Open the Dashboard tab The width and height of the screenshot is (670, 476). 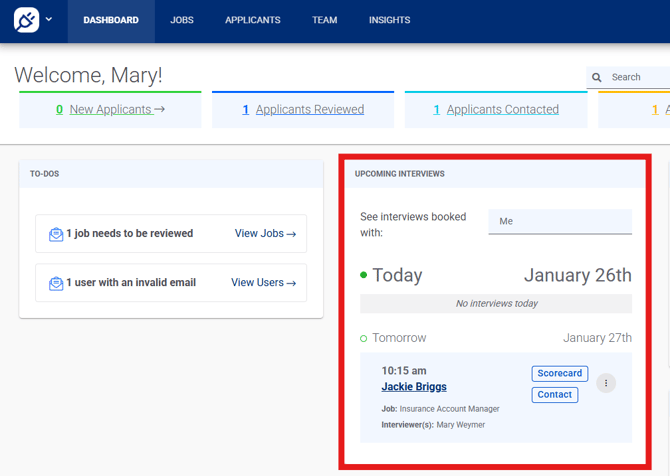click(111, 20)
